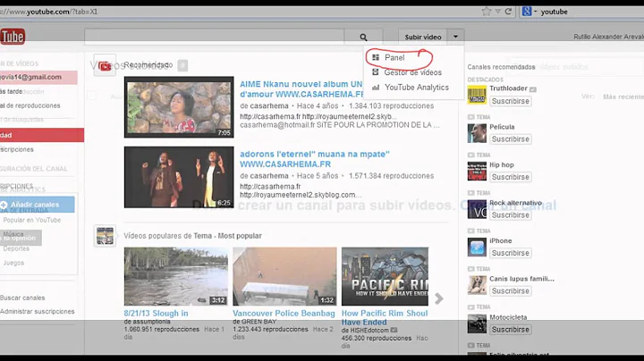Click the bookmark star icon
Image resolution: width=644 pixels, height=361 pixels.
pos(487,12)
